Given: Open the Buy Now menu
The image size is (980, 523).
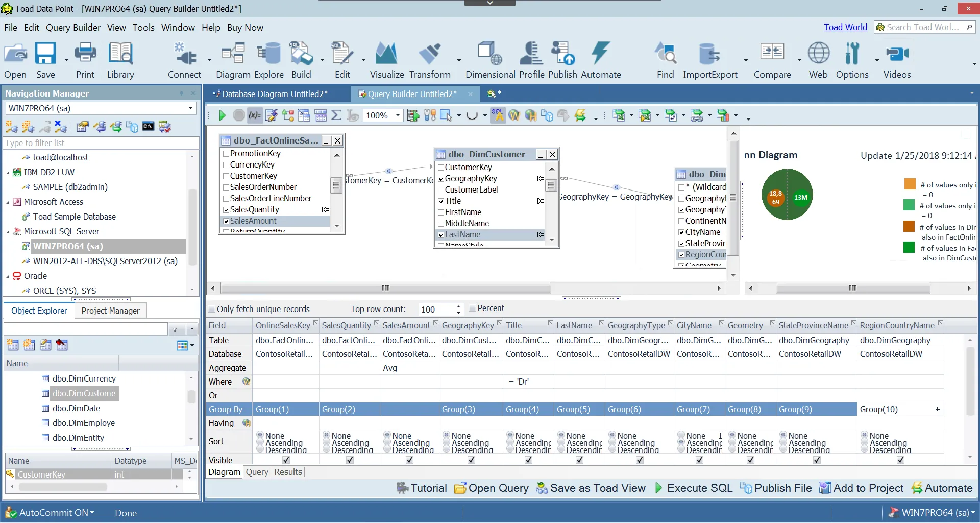Looking at the screenshot, I should (x=245, y=28).
